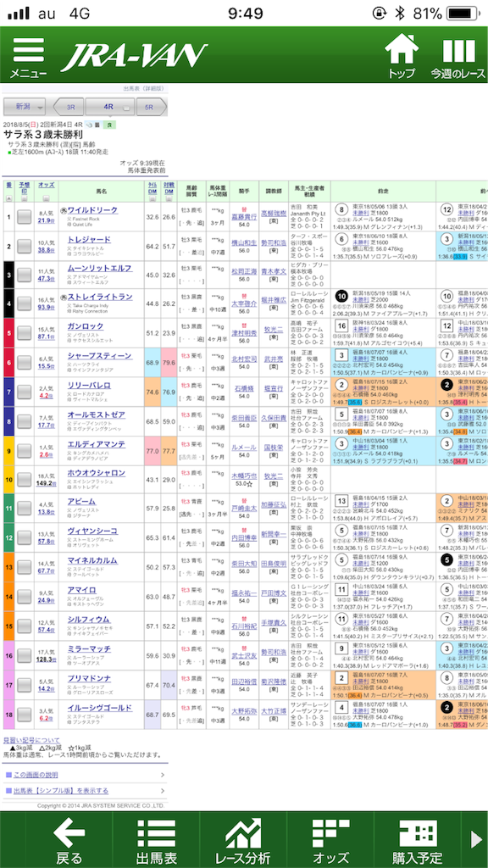Open the 出馬表 list icon
Image resolution: width=488 pixels, height=868 pixels.
[x=157, y=841]
